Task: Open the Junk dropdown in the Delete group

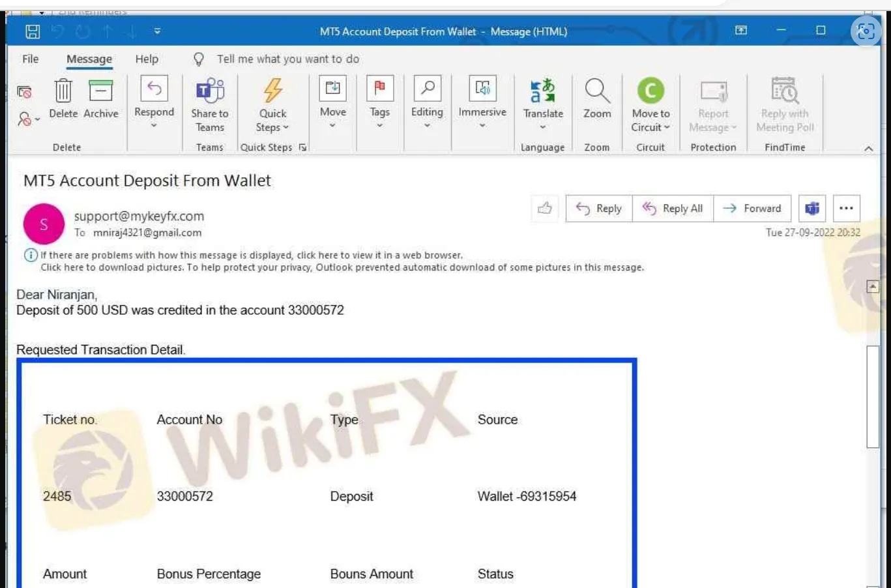Action: tap(28, 119)
